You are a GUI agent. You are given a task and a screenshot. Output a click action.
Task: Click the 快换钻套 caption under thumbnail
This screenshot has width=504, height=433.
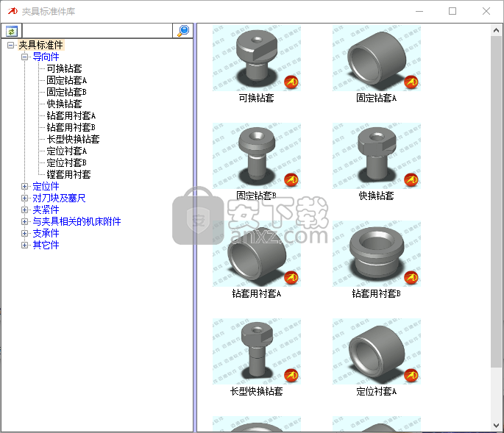point(377,196)
